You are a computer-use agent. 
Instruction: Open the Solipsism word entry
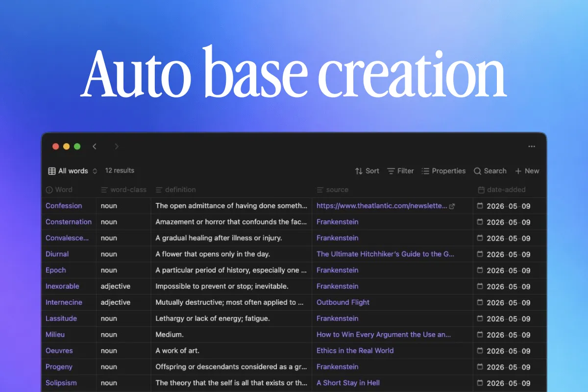pos(61,383)
